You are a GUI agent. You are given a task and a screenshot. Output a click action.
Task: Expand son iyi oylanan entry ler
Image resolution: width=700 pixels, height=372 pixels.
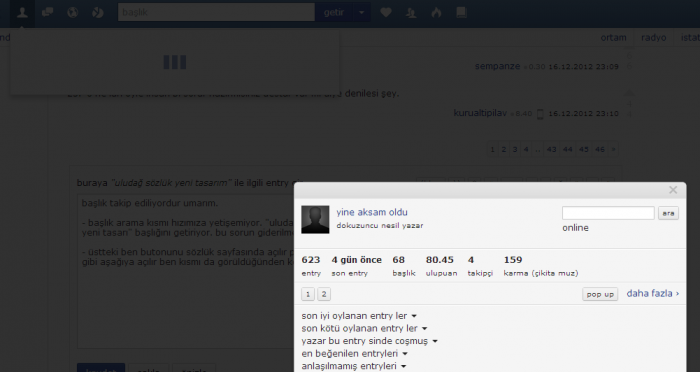359,316
